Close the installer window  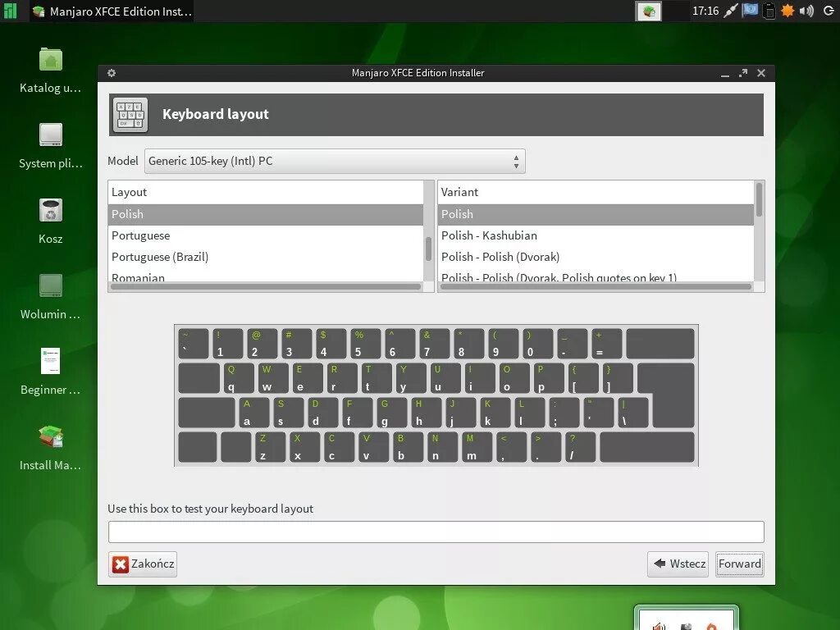coord(761,73)
